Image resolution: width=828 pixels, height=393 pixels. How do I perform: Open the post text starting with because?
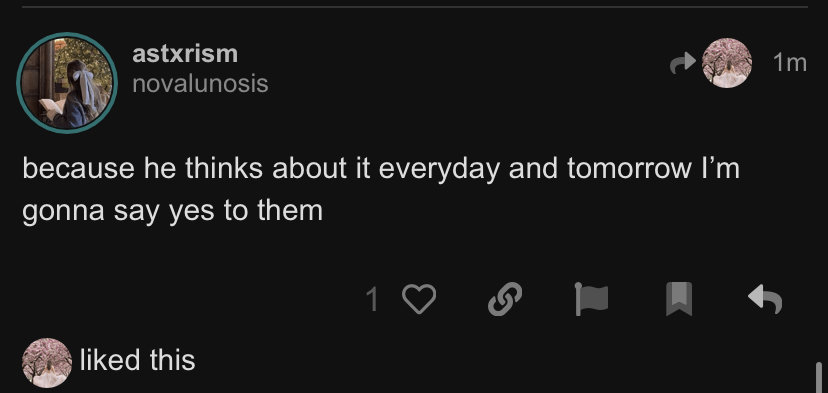(x=381, y=190)
